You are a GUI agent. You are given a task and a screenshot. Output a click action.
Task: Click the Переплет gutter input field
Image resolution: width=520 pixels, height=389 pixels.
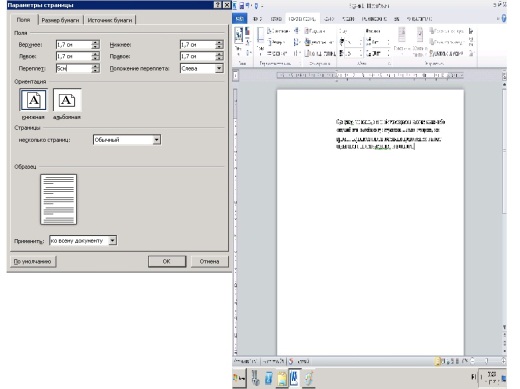tap(74, 68)
